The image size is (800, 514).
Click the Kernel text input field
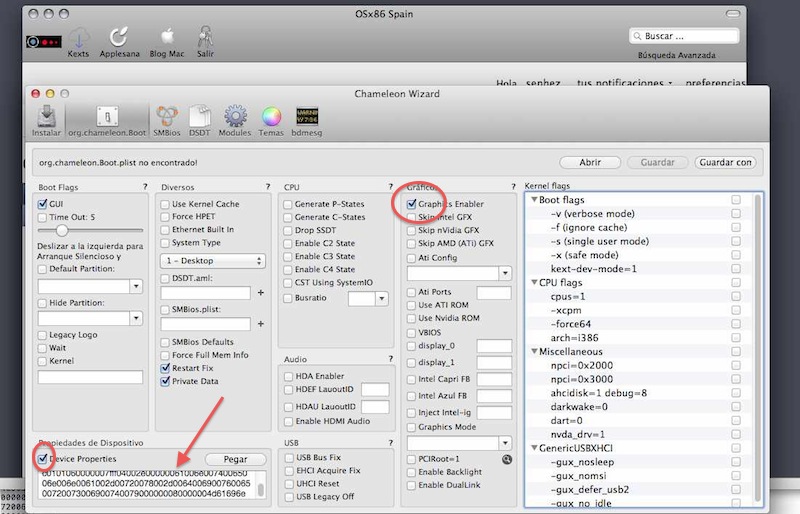point(90,377)
